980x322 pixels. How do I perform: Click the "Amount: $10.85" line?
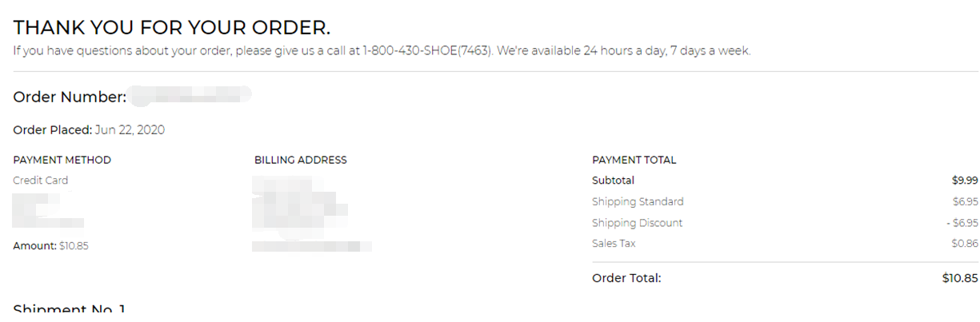[50, 246]
